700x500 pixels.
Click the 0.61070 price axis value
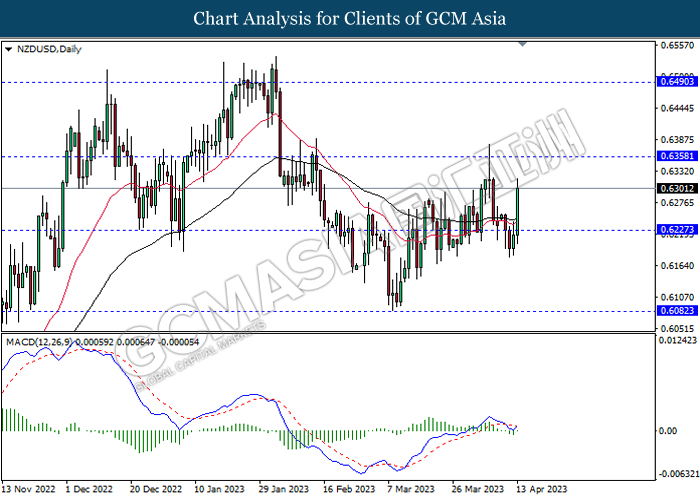click(x=677, y=297)
